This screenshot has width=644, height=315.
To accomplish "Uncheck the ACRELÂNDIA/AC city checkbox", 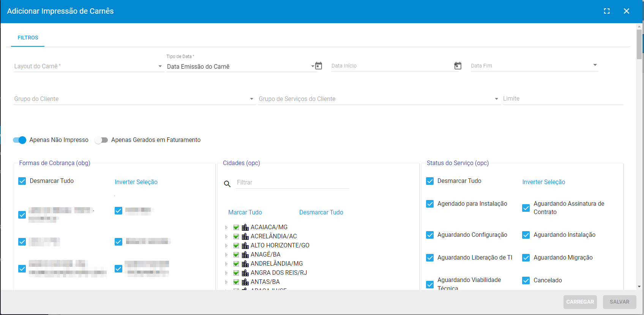I will (x=236, y=236).
